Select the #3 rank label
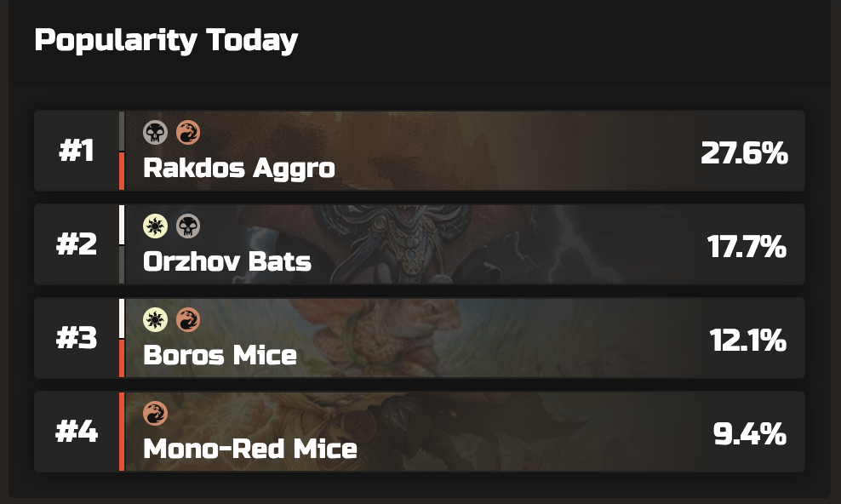Viewport: 841px width, 504px height. point(77,338)
